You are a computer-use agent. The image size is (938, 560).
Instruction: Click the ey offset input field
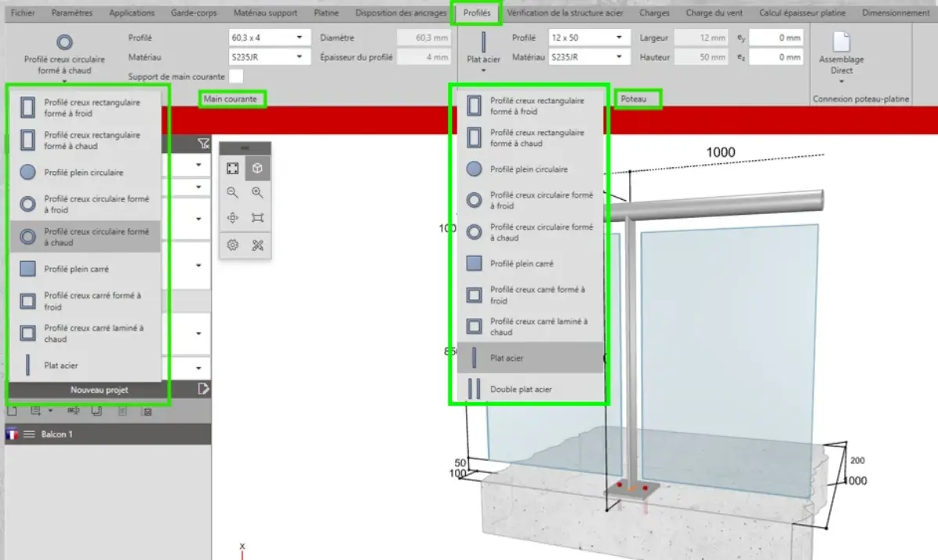(777, 37)
